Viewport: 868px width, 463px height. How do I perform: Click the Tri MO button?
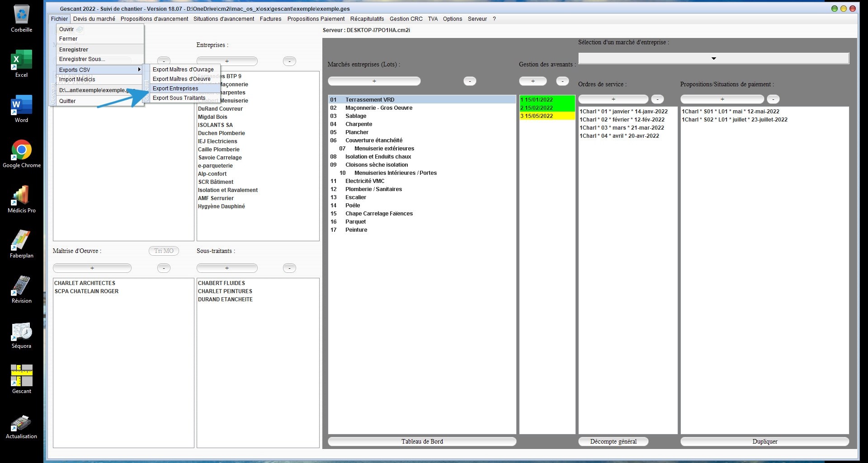point(164,251)
